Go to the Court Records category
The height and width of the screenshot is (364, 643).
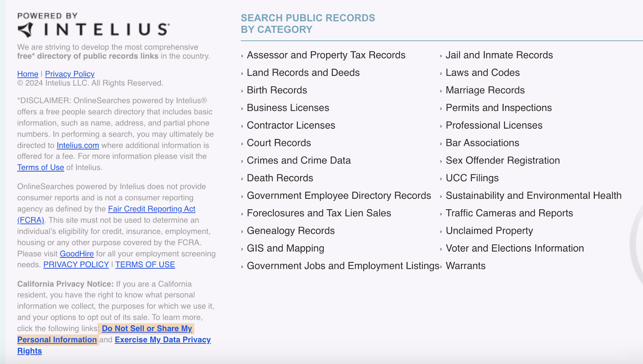pyautogui.click(x=279, y=143)
